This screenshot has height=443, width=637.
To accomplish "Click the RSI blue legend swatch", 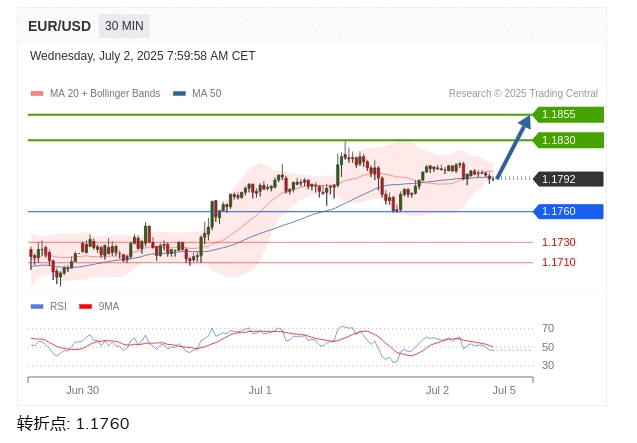I will tap(37, 306).
